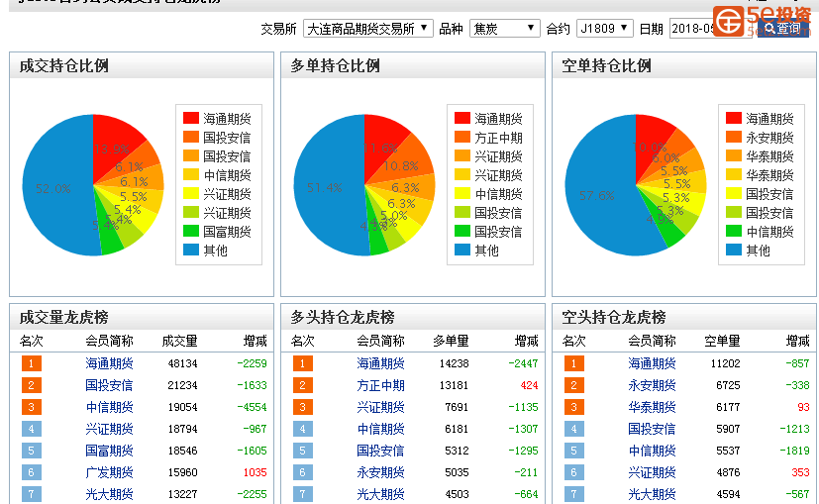
Task: Open 华泰期货 link in 空头持仓龙虎榜
Action: pyautogui.click(x=652, y=407)
